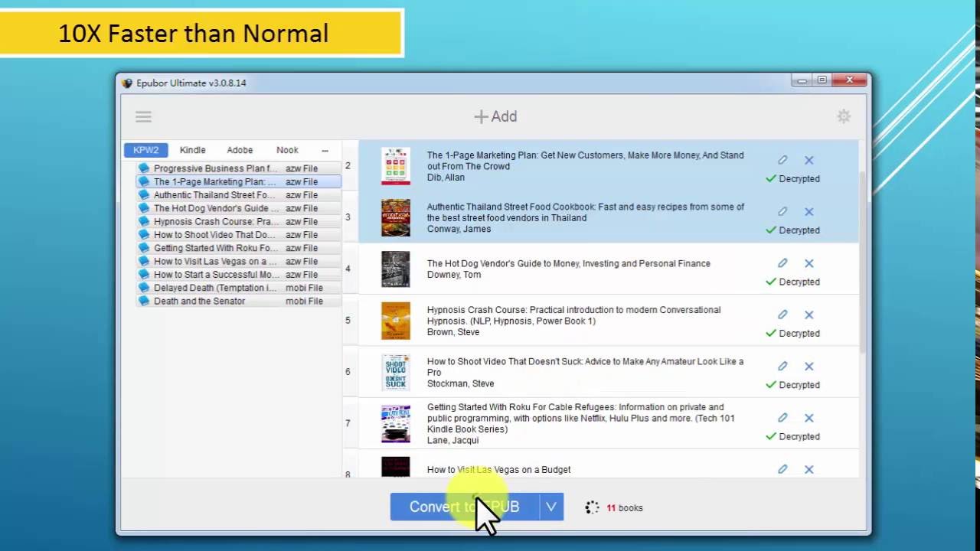Image resolution: width=980 pixels, height=551 pixels.
Task: Click the author name Downey, Tom
Action: pyautogui.click(x=454, y=275)
